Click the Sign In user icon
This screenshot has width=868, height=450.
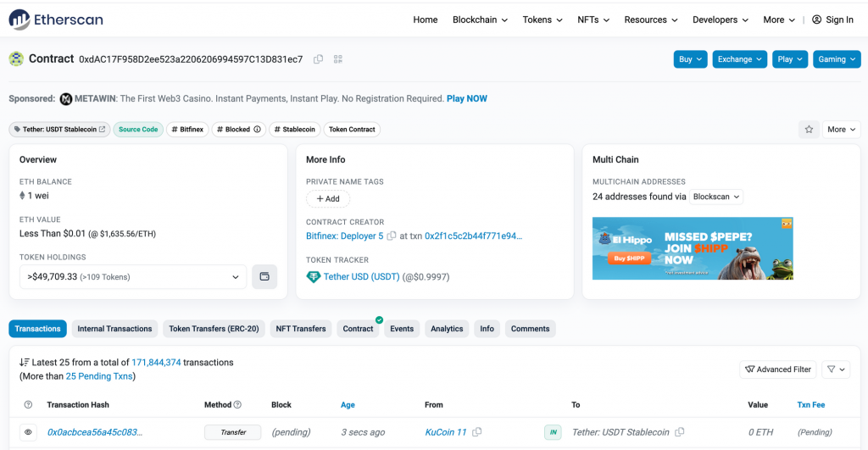click(816, 19)
